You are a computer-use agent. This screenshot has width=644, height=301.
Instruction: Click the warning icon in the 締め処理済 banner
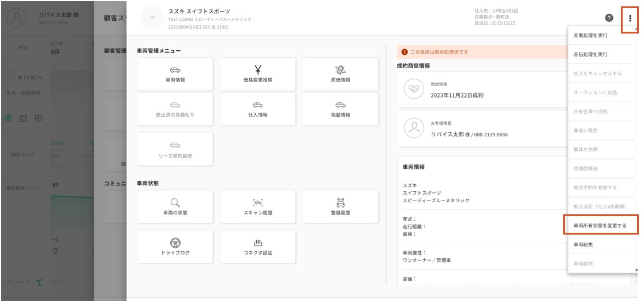(x=404, y=52)
